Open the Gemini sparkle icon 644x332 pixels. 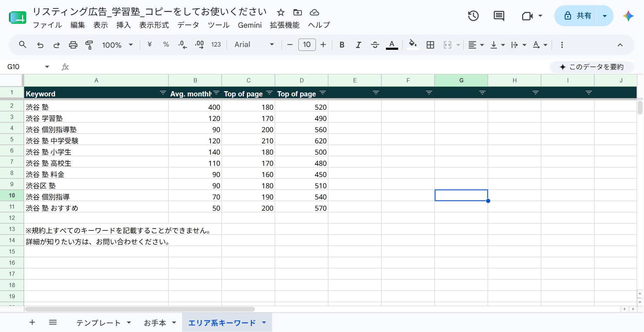pos(628,16)
